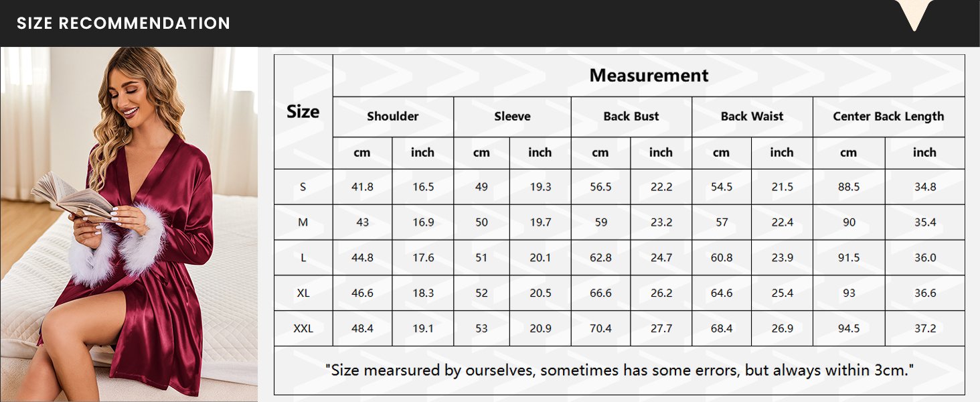Image resolution: width=980 pixels, height=402 pixels.
Task: Select the Size column header
Action: point(303,112)
